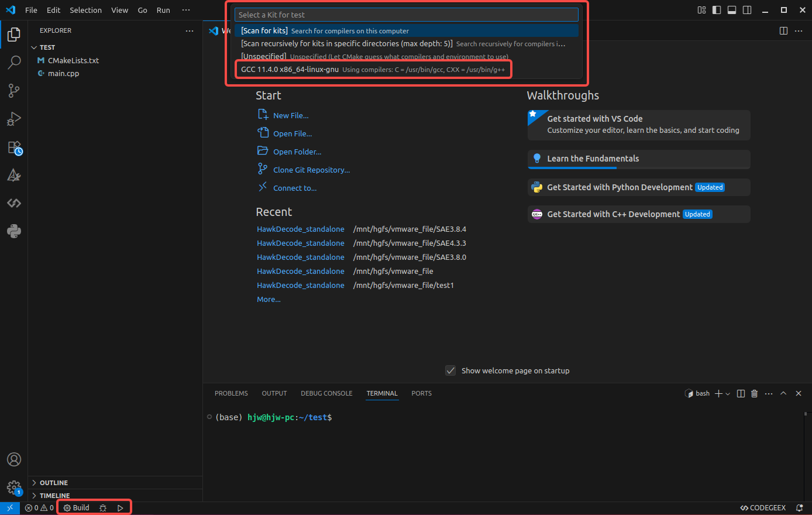Expand the TIMELINE section

point(115,496)
